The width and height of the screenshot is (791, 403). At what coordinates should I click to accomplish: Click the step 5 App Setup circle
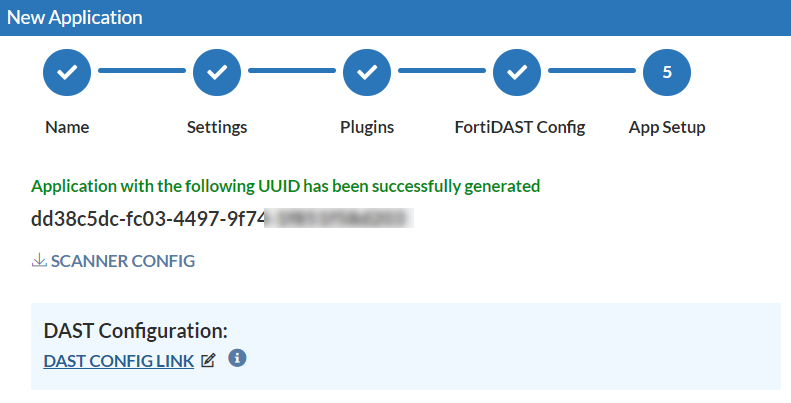[x=667, y=73]
